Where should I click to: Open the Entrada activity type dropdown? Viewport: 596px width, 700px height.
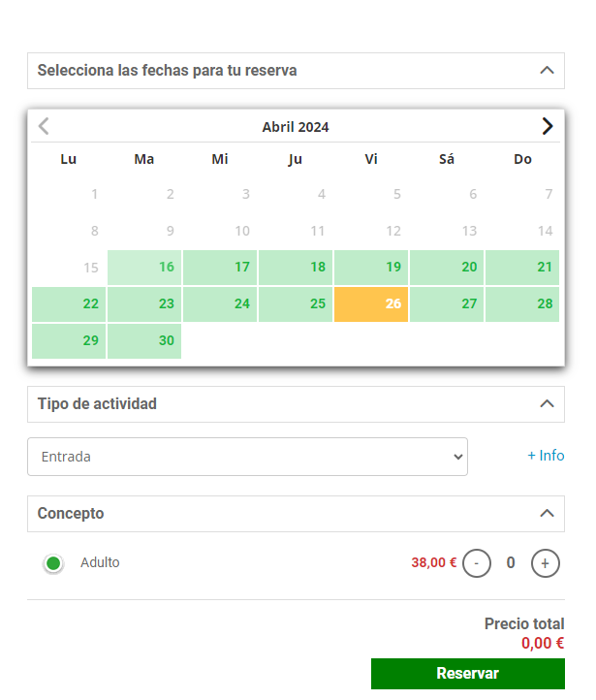(247, 457)
